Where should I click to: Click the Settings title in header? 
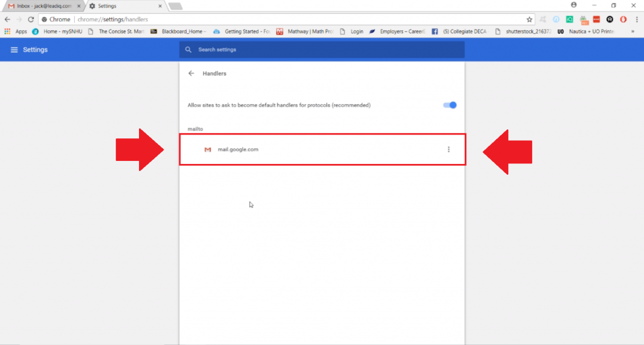35,50
